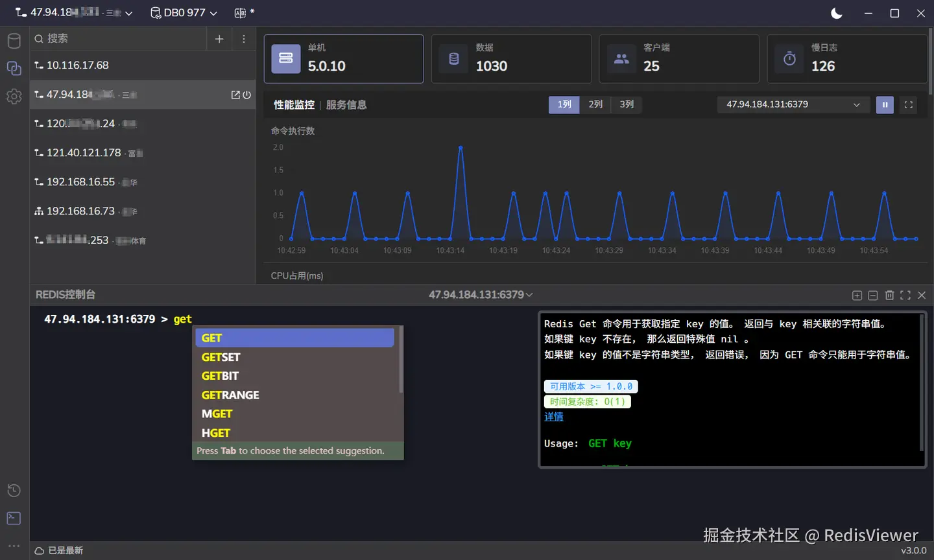934x560 pixels.
Task: Remove a console pane minus icon
Action: pyautogui.click(x=873, y=295)
